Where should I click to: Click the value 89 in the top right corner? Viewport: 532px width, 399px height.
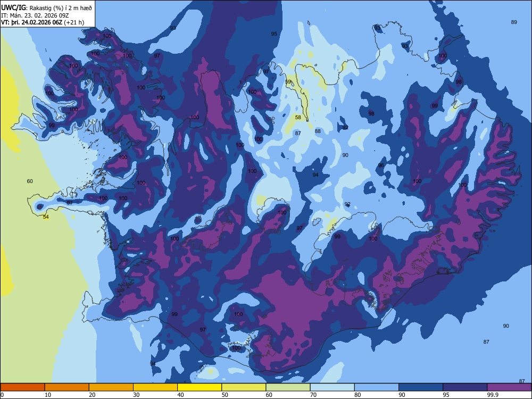click(514, 22)
